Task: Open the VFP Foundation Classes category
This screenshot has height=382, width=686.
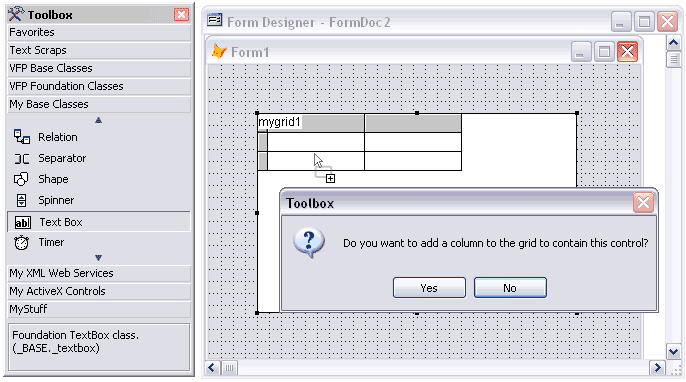Action: click(x=99, y=86)
